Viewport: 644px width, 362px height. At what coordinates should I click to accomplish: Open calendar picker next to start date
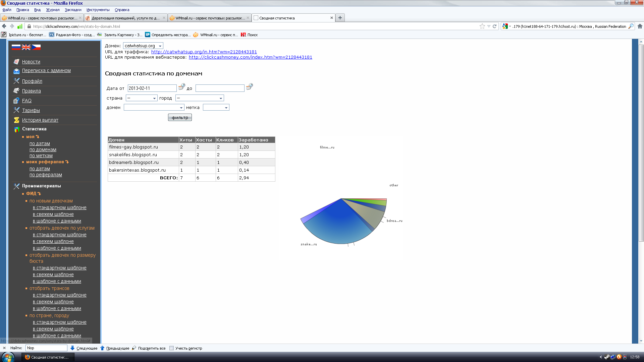[x=181, y=87]
